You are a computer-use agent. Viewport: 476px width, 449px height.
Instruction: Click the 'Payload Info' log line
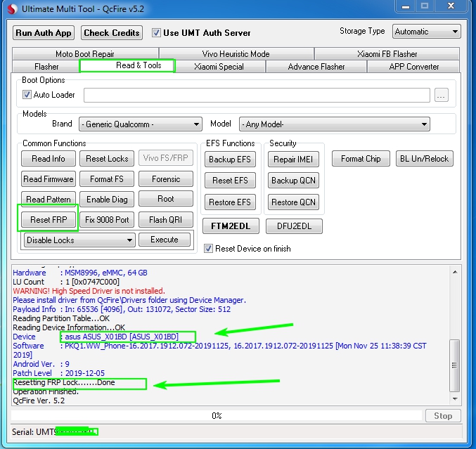tap(122, 309)
